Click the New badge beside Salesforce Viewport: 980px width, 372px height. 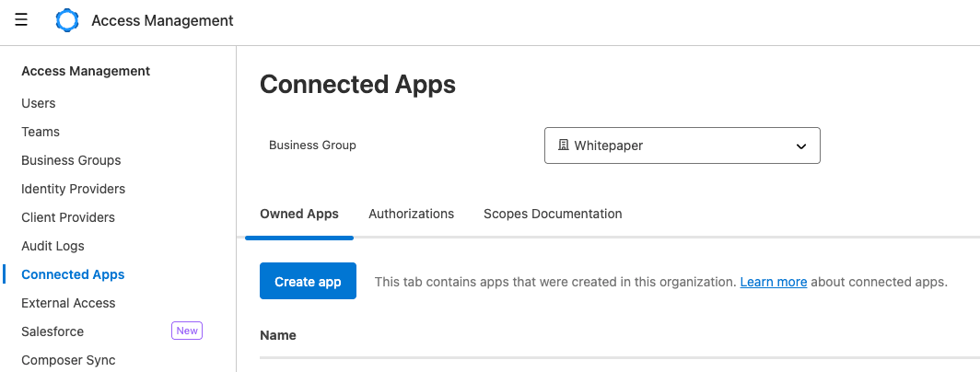coord(187,331)
